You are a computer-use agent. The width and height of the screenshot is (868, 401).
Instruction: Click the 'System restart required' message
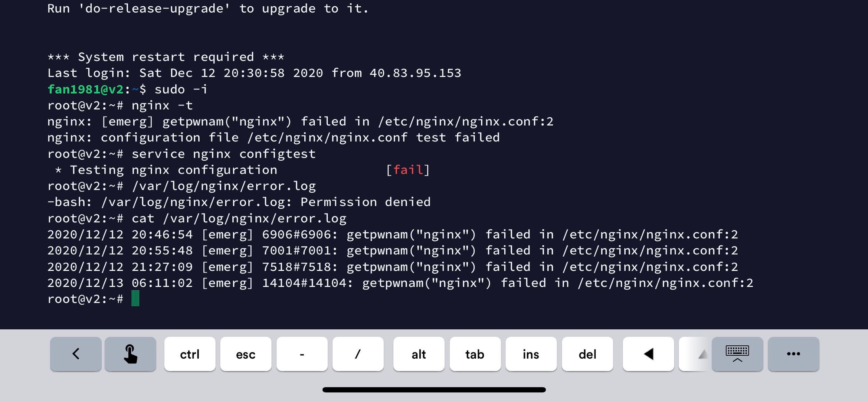tap(166, 57)
